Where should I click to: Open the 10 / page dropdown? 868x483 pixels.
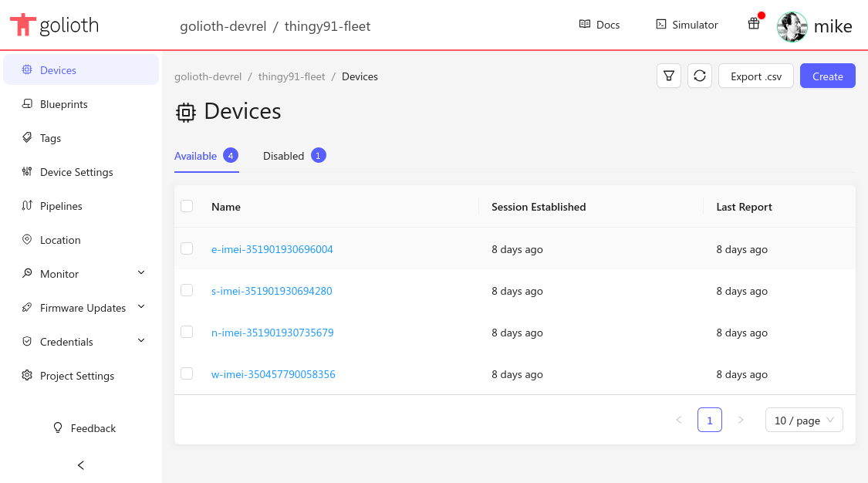(x=804, y=421)
